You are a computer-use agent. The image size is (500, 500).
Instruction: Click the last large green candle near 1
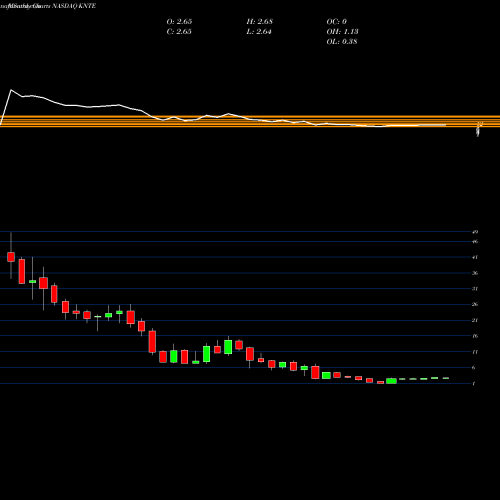(391, 381)
